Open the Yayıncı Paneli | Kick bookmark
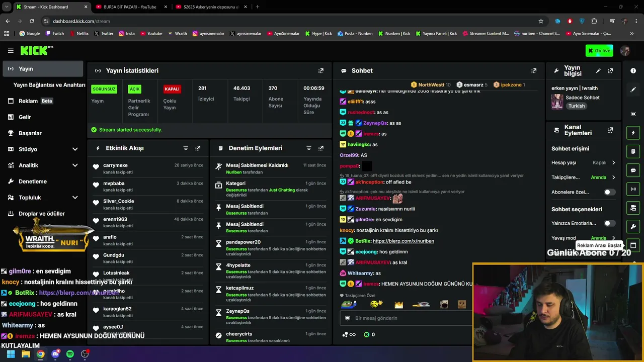644x362 pixels. coord(436,34)
